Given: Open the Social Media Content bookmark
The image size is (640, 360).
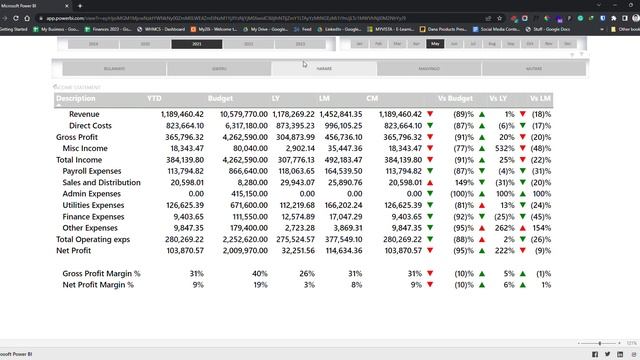Looking at the screenshot, I should point(496,29).
